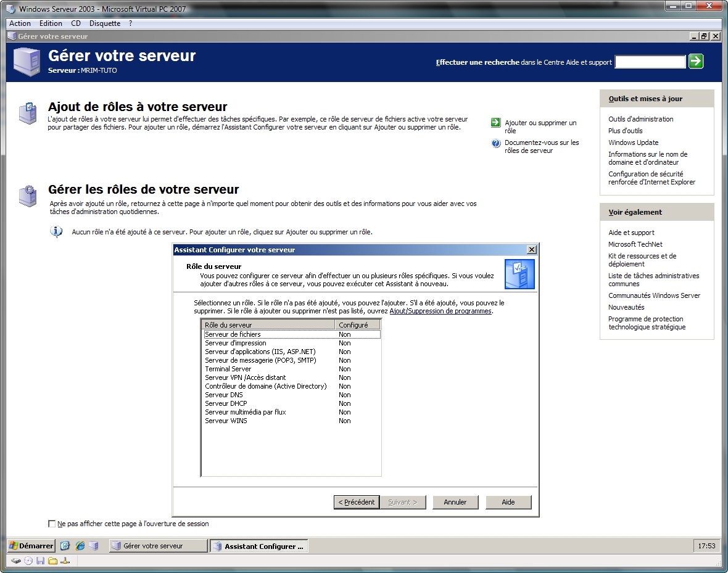Select Serveur DHCP role

tap(292, 403)
